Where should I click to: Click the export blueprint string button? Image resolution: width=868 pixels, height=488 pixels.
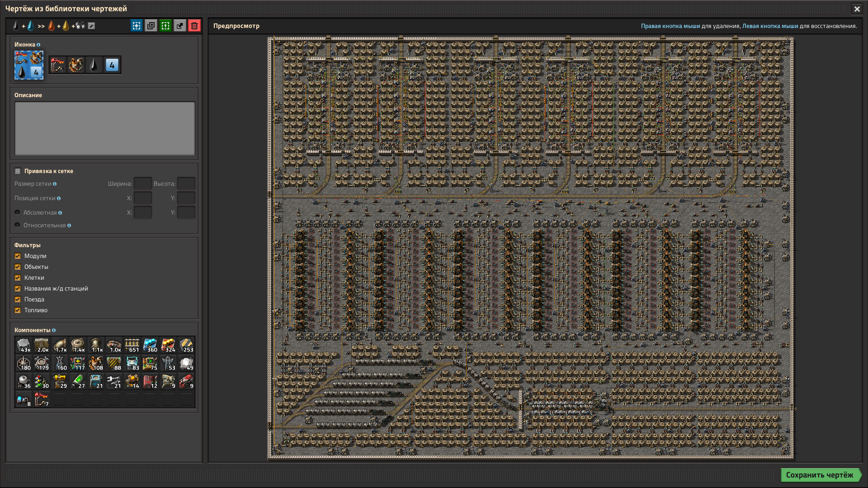coord(180,26)
